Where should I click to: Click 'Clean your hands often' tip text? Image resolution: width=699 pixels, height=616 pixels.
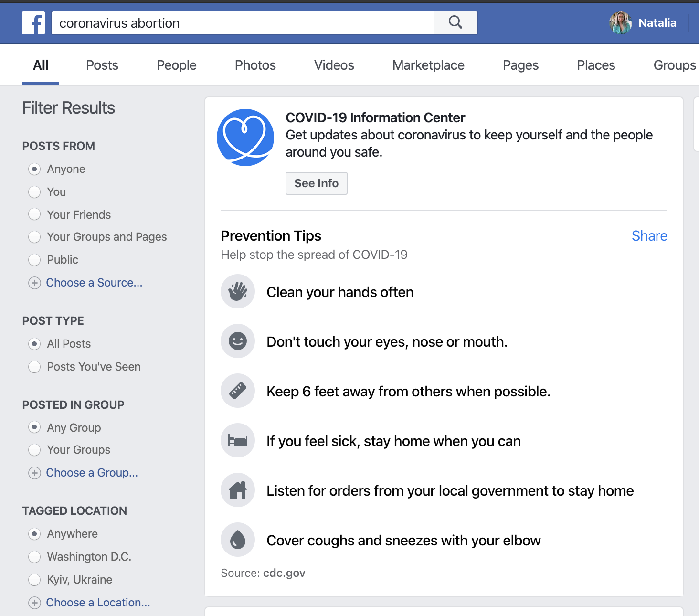(340, 292)
